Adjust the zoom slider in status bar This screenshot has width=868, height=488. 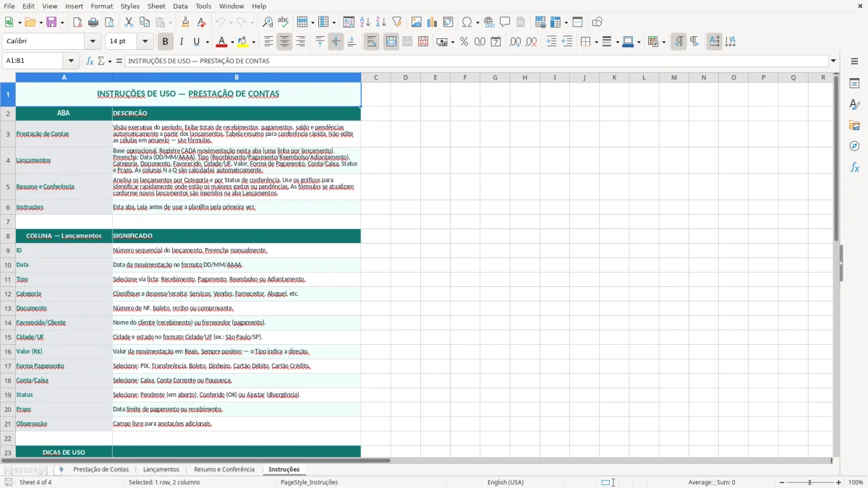[x=809, y=482]
